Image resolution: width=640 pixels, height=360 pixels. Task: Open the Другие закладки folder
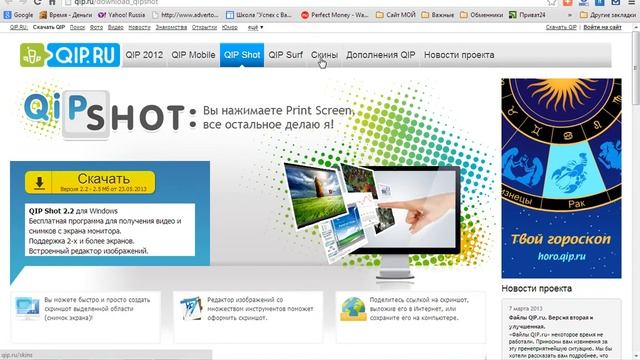point(607,15)
